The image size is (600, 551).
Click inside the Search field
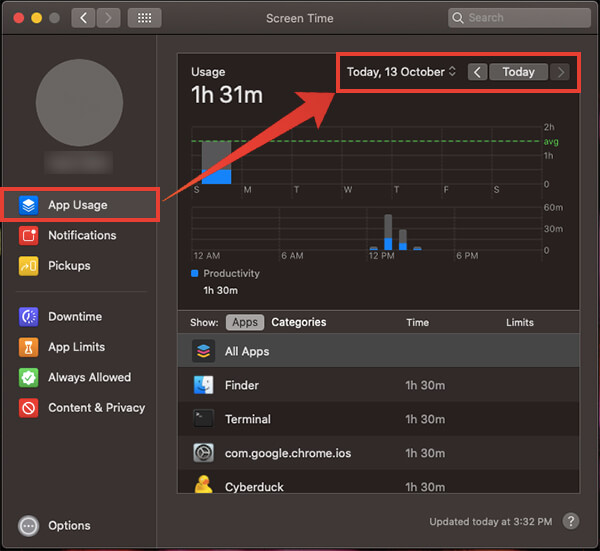tap(519, 18)
